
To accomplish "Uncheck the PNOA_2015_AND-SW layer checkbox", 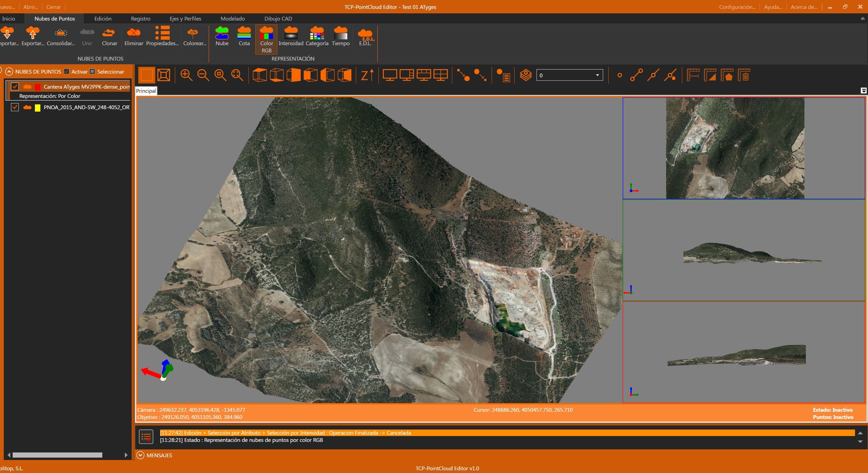I will (x=15, y=107).
